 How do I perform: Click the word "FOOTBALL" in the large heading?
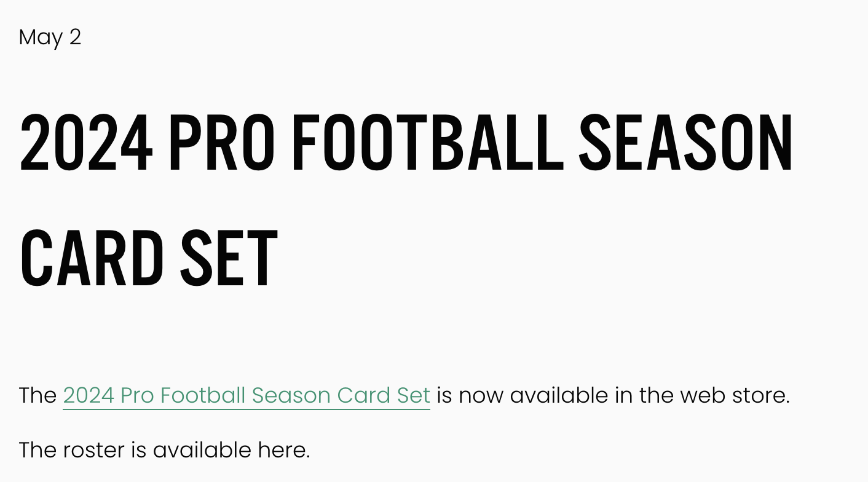click(427, 143)
